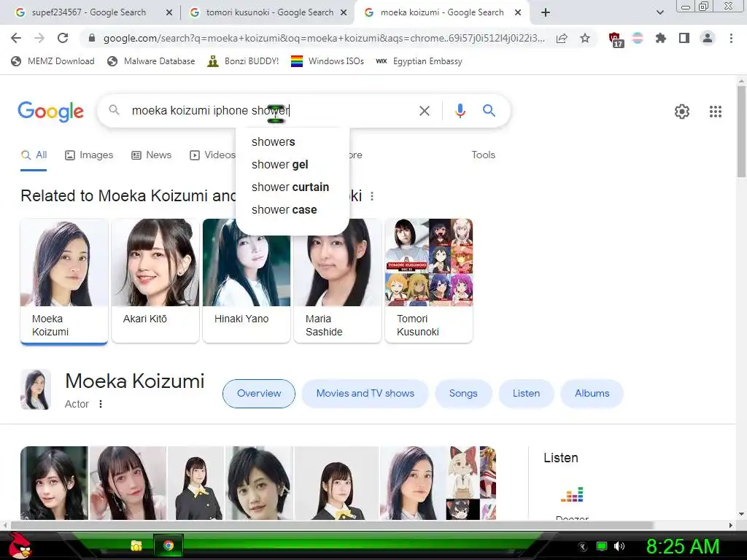
Task: Share this page from the address bar
Action: [x=562, y=38]
